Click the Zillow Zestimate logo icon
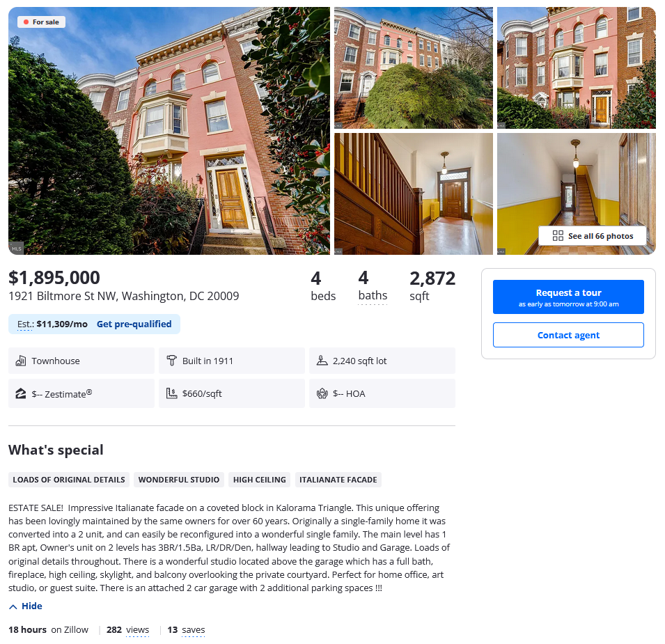This screenshot has height=644, width=665. pos(21,394)
